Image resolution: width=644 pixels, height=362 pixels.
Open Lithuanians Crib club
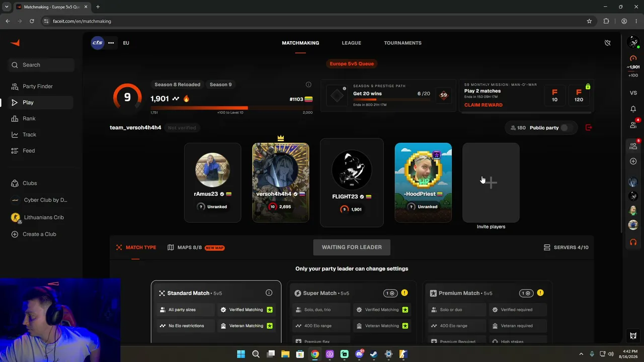pyautogui.click(x=41, y=218)
